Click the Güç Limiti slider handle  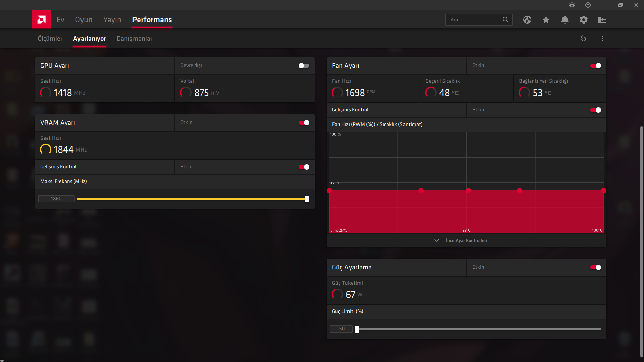tap(357, 329)
